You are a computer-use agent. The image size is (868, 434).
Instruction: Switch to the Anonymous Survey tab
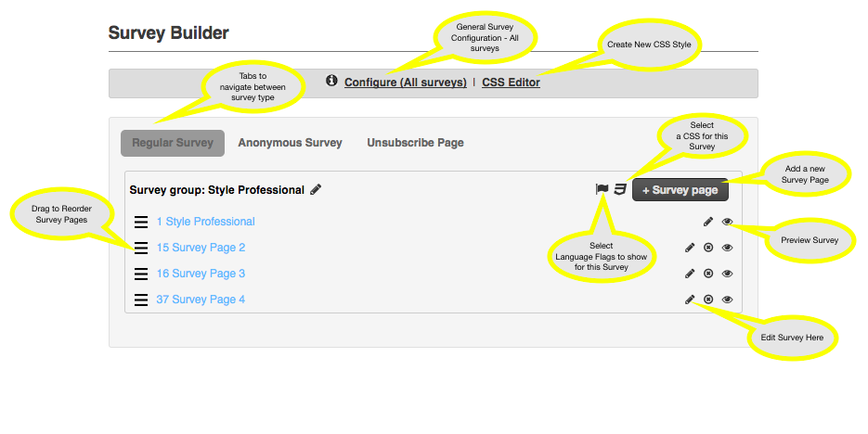pos(290,143)
